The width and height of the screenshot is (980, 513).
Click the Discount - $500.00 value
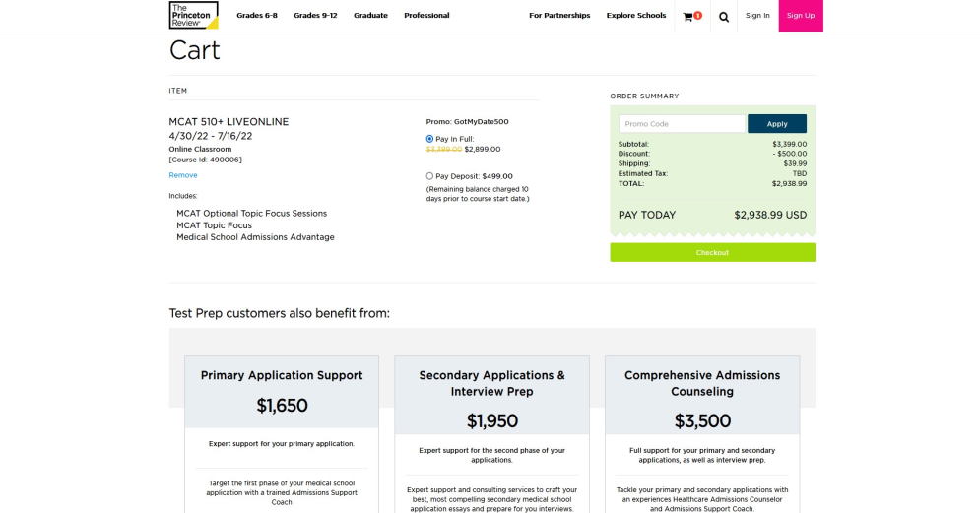point(789,154)
